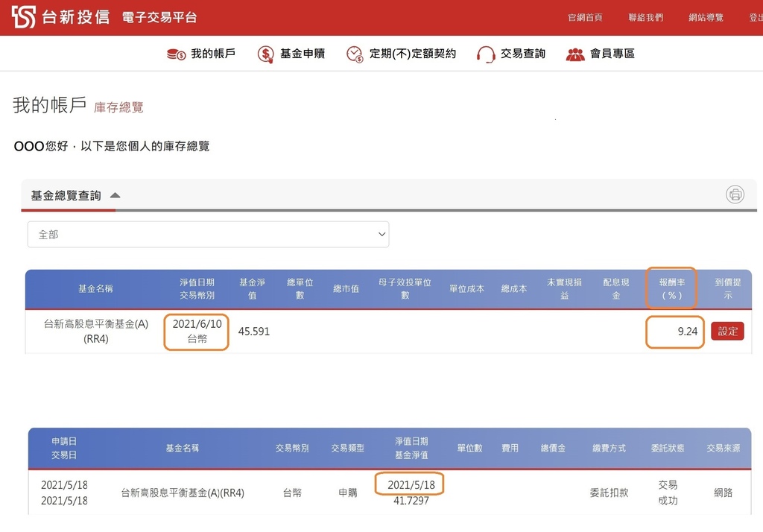Click the highlighted 報酬率 column header
The image size is (763, 532).
point(670,288)
